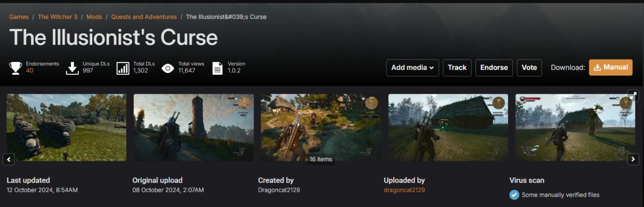The image size is (644, 207).
Task: Open Games breadcrumb link
Action: [x=19, y=17]
